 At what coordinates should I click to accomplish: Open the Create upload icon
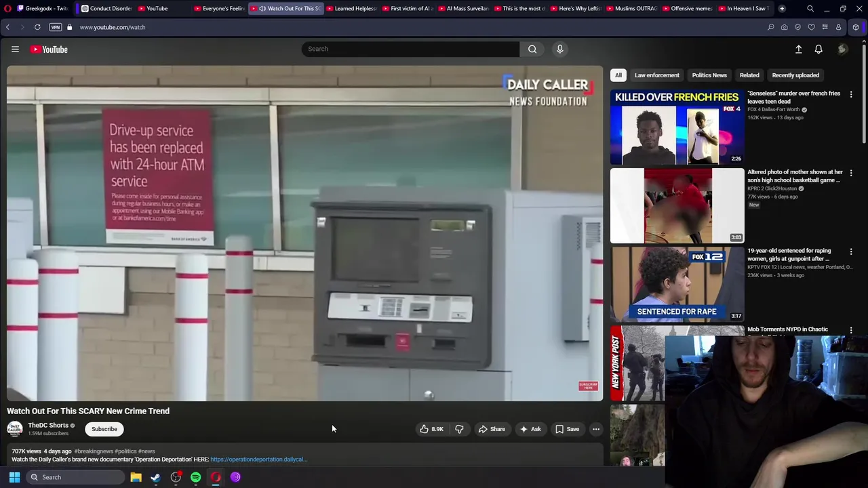tap(798, 49)
